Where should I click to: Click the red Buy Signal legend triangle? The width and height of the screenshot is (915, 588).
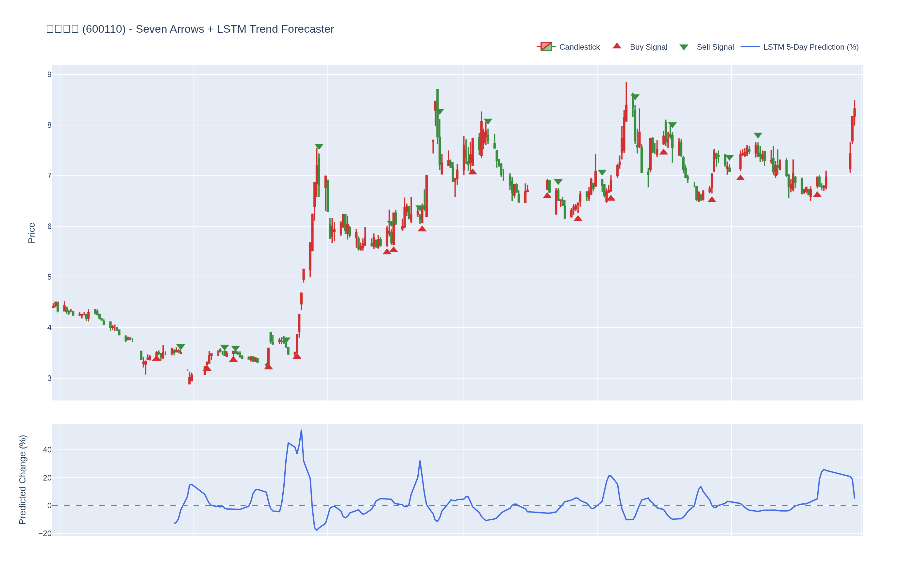point(617,46)
